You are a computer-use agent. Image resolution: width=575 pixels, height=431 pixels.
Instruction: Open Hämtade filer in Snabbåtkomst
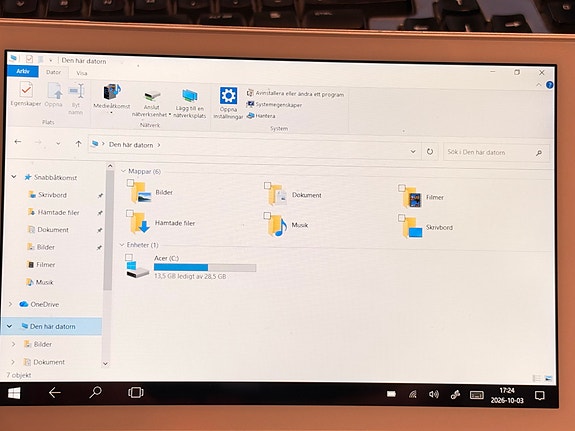click(58, 212)
